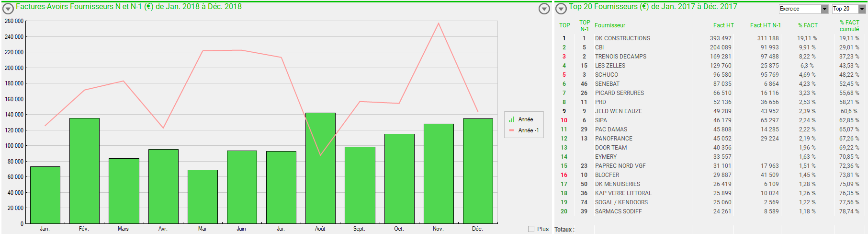Open options chevron at right of Factures-Avoirs chart header
Viewport: 868px width, 234px height.
coord(544,8)
